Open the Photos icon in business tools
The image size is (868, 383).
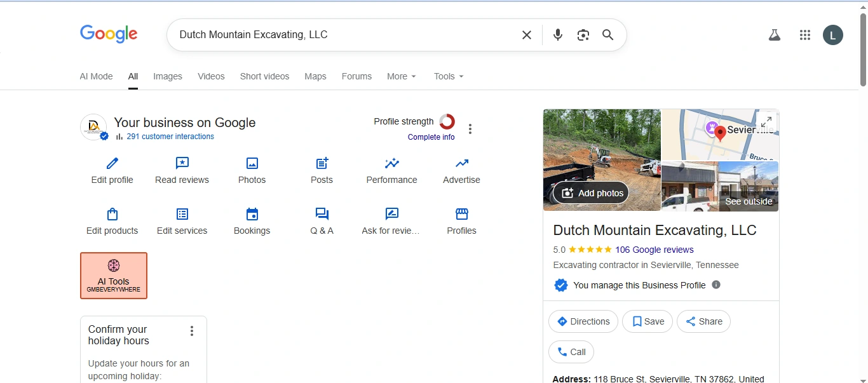252,163
